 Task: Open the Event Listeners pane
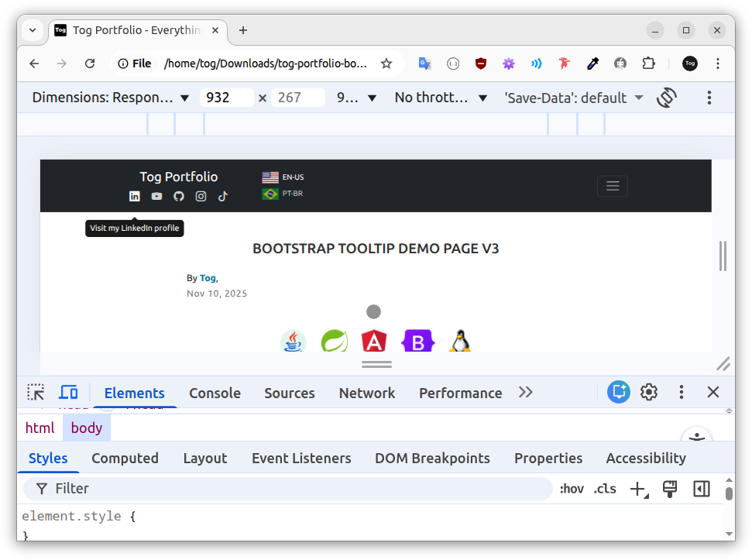(x=301, y=459)
